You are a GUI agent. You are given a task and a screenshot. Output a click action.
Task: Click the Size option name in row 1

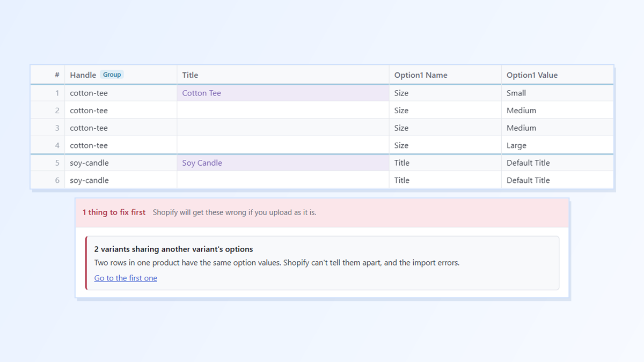click(x=445, y=93)
